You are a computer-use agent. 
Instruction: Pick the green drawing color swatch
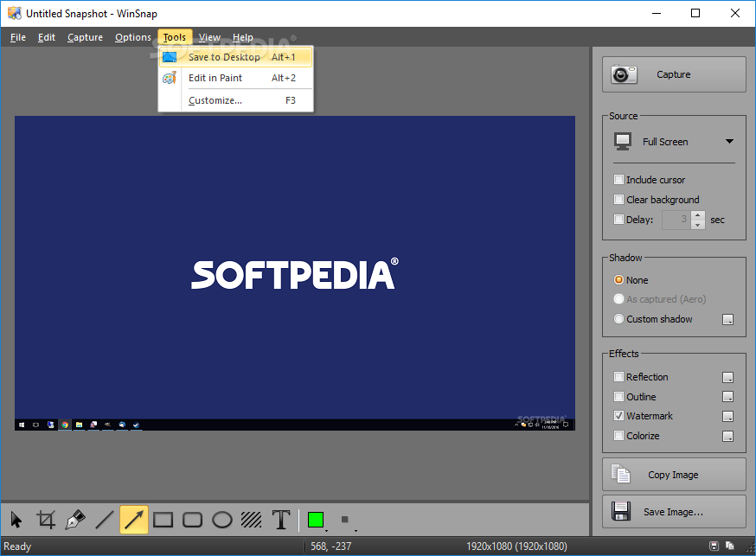pos(316,520)
